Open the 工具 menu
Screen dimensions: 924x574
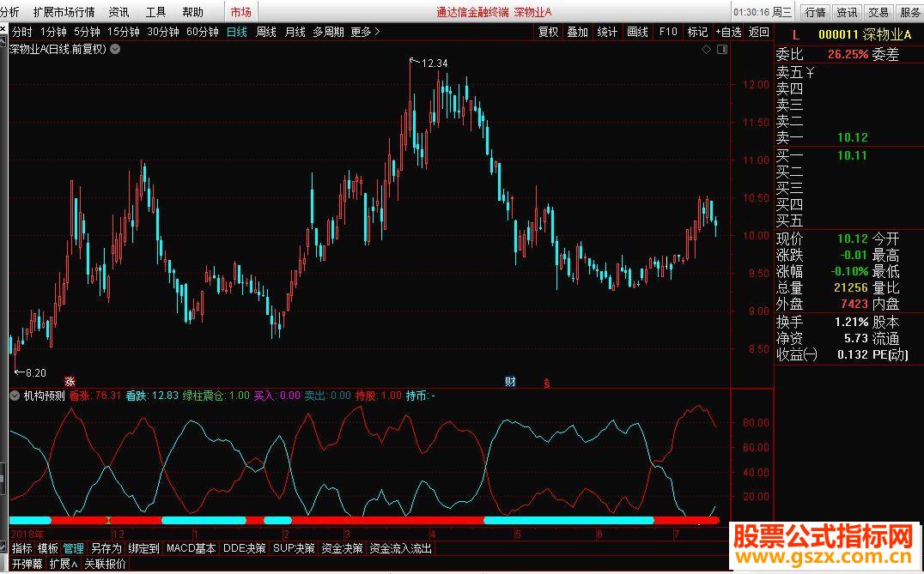point(155,12)
